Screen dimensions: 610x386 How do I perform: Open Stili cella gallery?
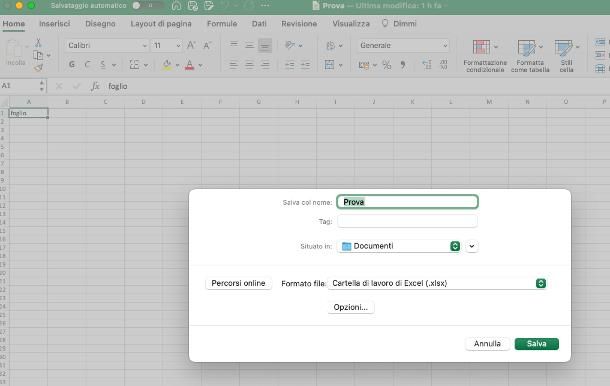click(x=566, y=56)
